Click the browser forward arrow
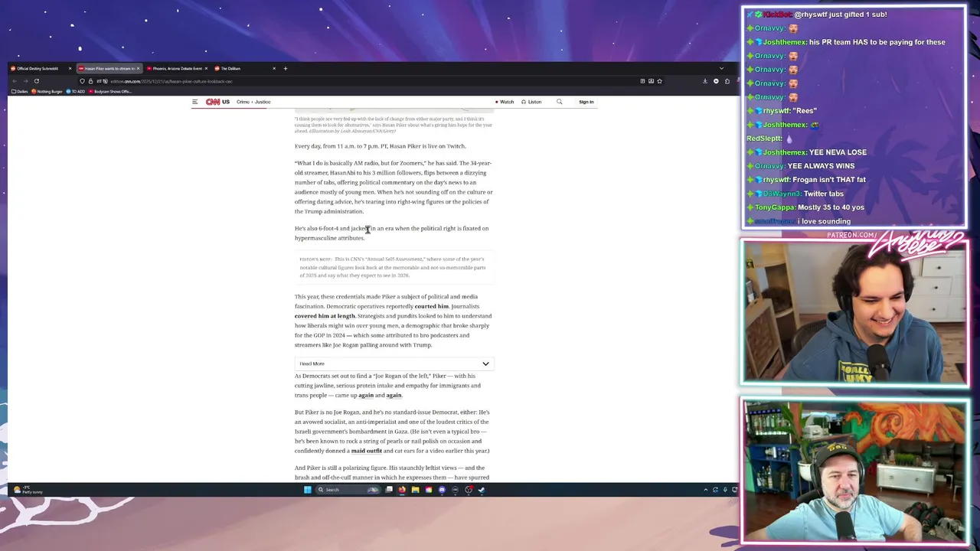The height and width of the screenshot is (551, 980). (x=25, y=81)
